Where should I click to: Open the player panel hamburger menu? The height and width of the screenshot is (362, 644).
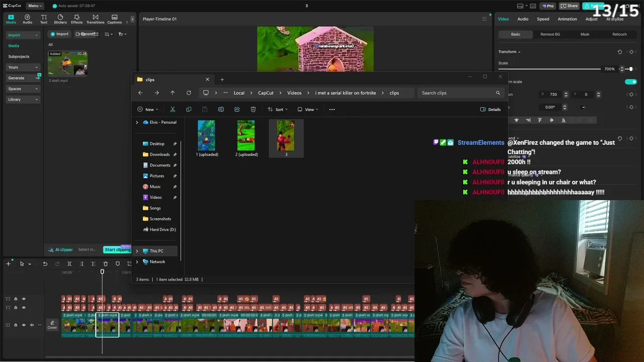tap(485, 19)
